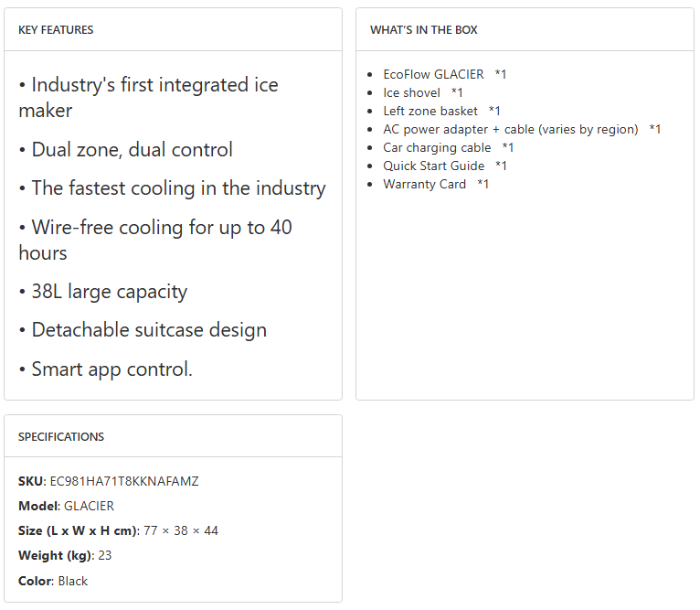
Task: Click the SKU value EC981HA71T8KKNAFAMZ
Action: pos(124,481)
